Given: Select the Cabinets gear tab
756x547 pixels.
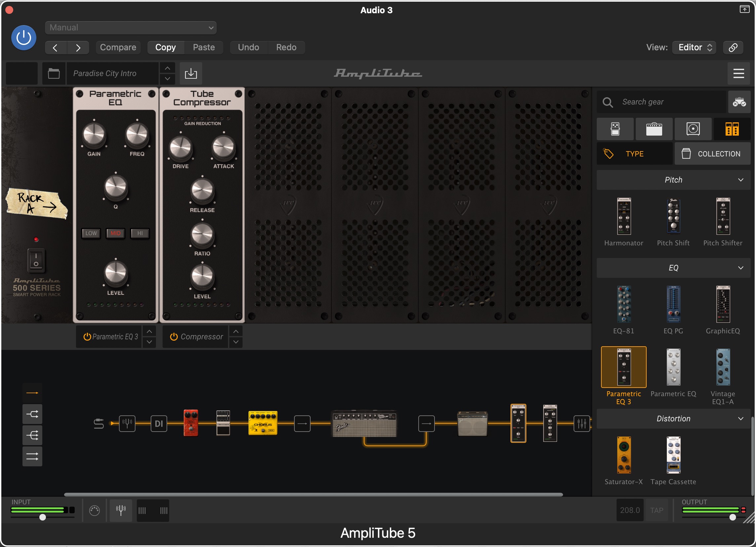Looking at the screenshot, I should pyautogui.click(x=693, y=129).
